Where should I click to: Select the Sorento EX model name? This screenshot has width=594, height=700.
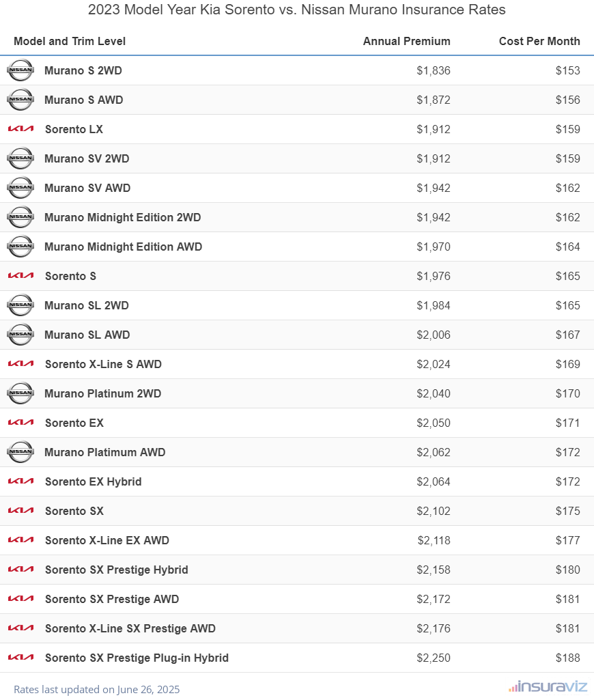pos(74,423)
